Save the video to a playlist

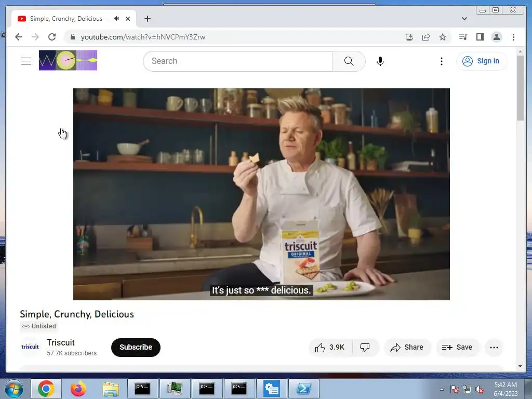[457, 348]
